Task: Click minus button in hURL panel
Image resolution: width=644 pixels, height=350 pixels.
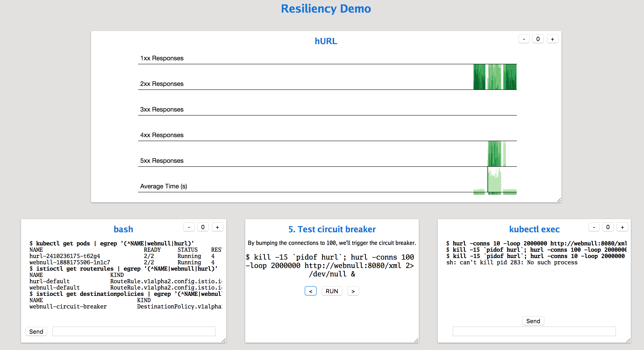Action: tap(524, 39)
